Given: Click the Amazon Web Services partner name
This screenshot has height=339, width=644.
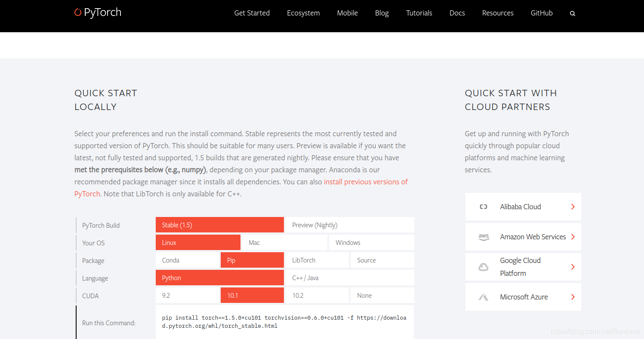Looking at the screenshot, I should click(533, 237).
